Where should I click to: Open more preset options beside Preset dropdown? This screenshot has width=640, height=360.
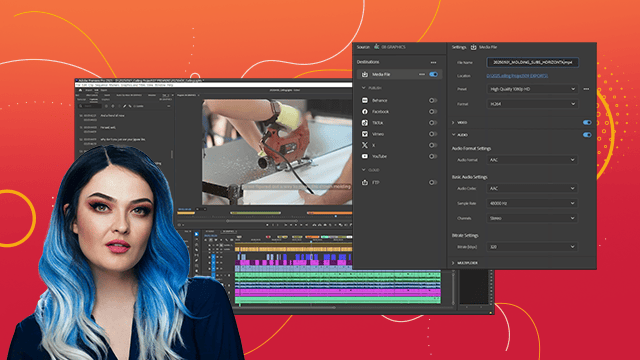[586, 89]
